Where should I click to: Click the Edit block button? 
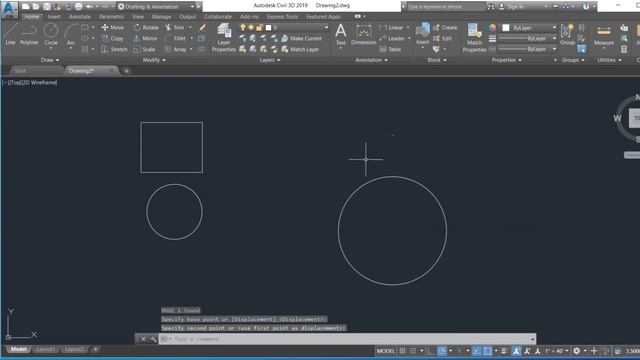442,38
